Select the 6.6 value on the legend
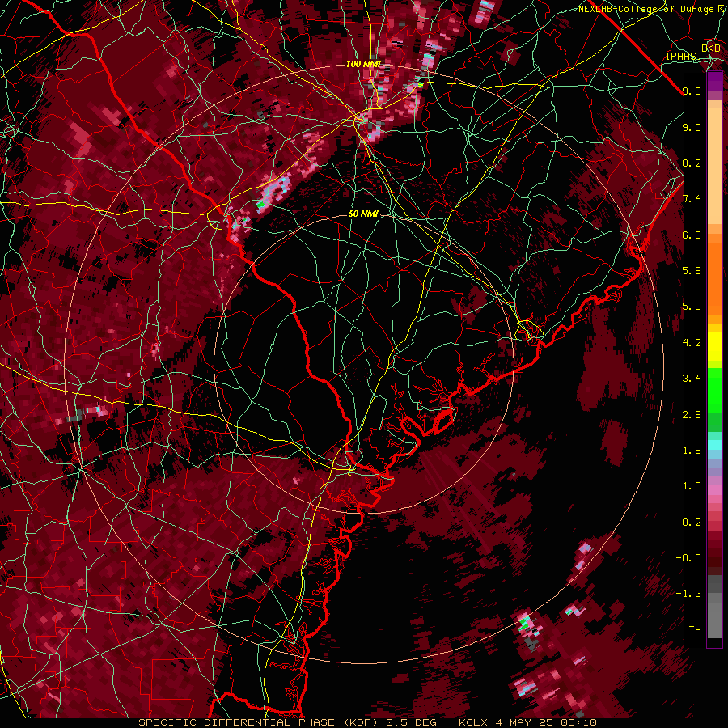Screen dimensions: 728x728 pyautogui.click(x=692, y=235)
